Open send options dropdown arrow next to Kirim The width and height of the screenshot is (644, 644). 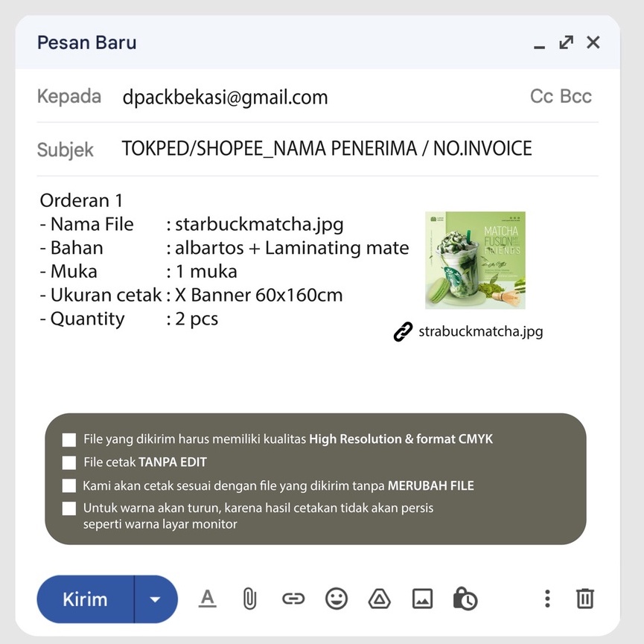156,599
